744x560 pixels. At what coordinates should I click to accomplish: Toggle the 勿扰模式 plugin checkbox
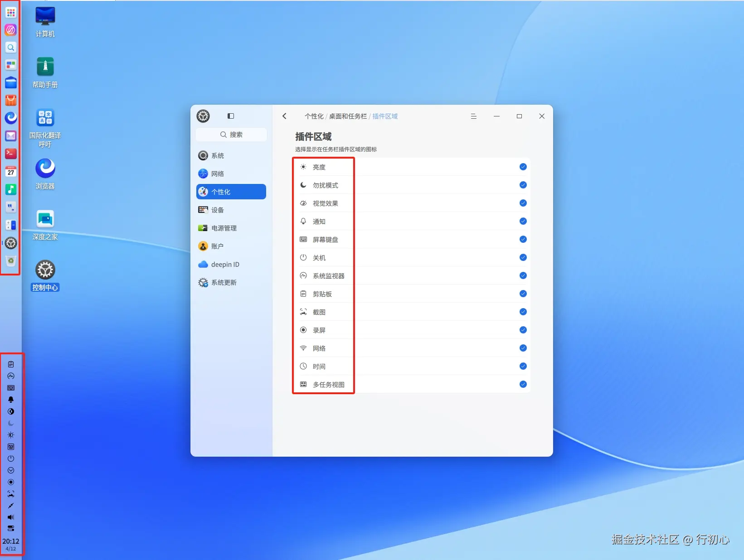coord(523,185)
